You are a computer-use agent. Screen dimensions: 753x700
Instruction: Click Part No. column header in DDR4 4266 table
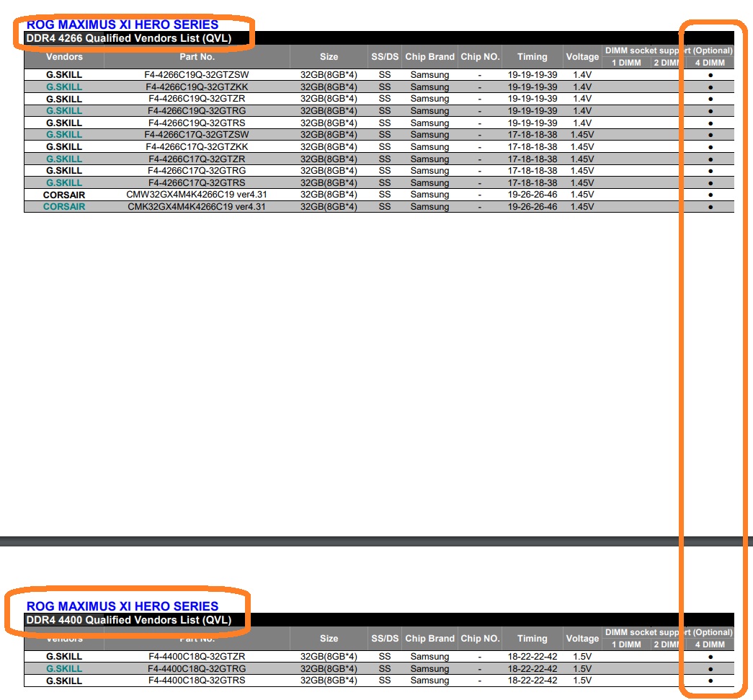(197, 57)
